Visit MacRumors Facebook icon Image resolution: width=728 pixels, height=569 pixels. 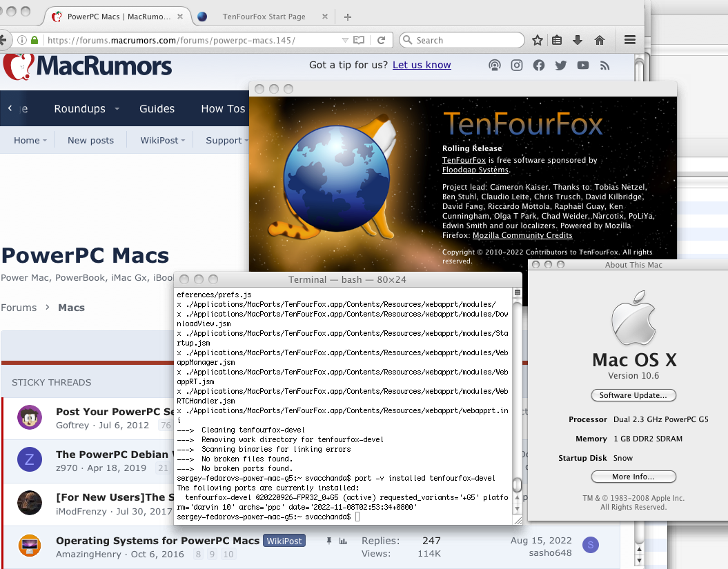[538, 66]
